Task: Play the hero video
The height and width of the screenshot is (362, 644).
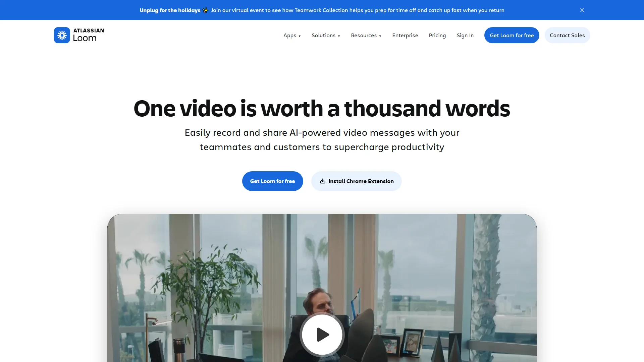Action: [322, 334]
